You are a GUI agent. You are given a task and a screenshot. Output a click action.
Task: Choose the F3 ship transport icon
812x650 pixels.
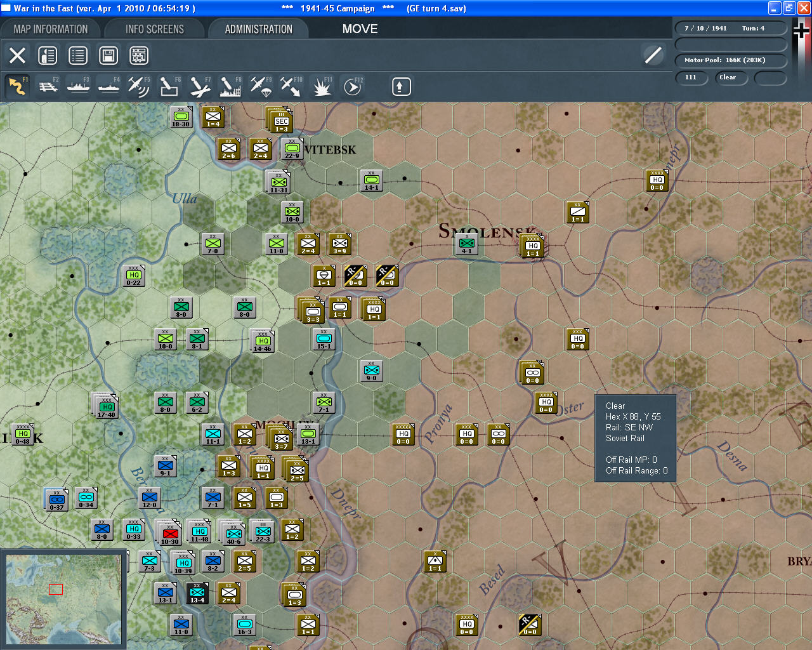point(78,86)
